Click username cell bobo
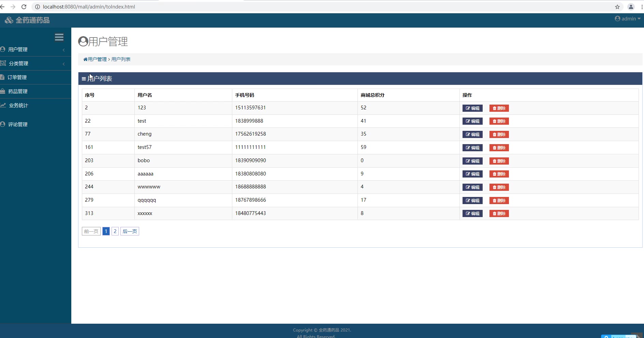Viewport: 644px width, 338px height. [183, 160]
